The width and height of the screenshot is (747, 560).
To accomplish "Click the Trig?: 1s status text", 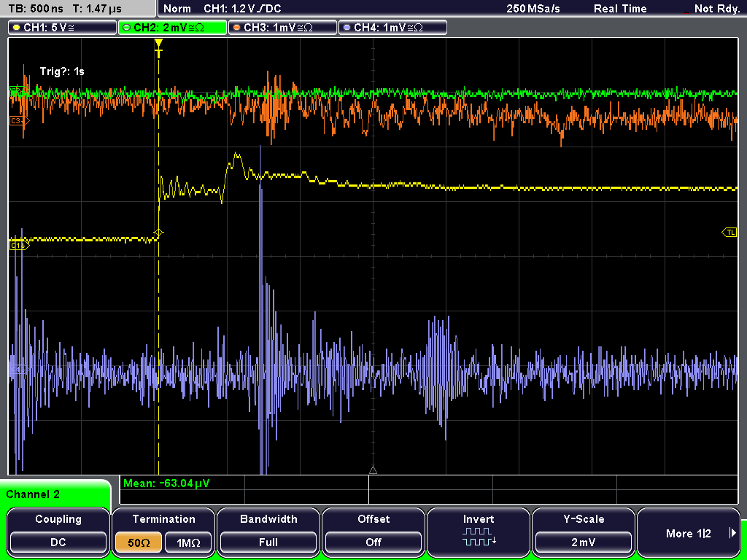I will click(63, 71).
